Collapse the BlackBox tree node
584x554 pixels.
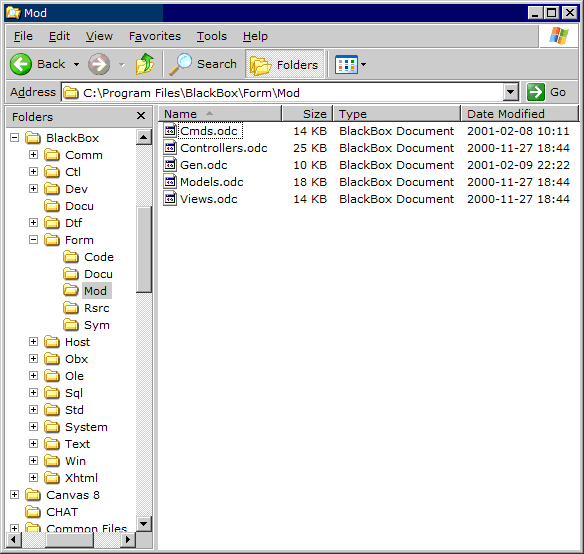point(15,138)
